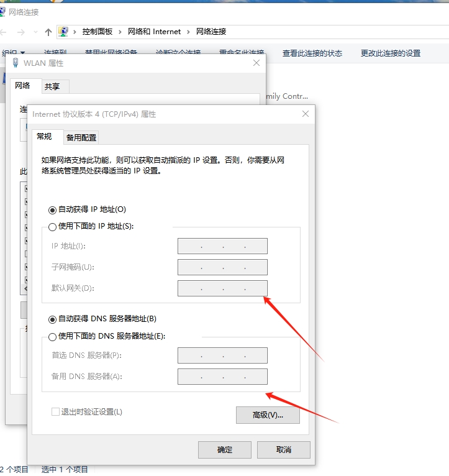Image resolution: width=449 pixels, height=476 pixels.
Task: Click 查看此连接的状态 toolbar command
Action: click(312, 53)
